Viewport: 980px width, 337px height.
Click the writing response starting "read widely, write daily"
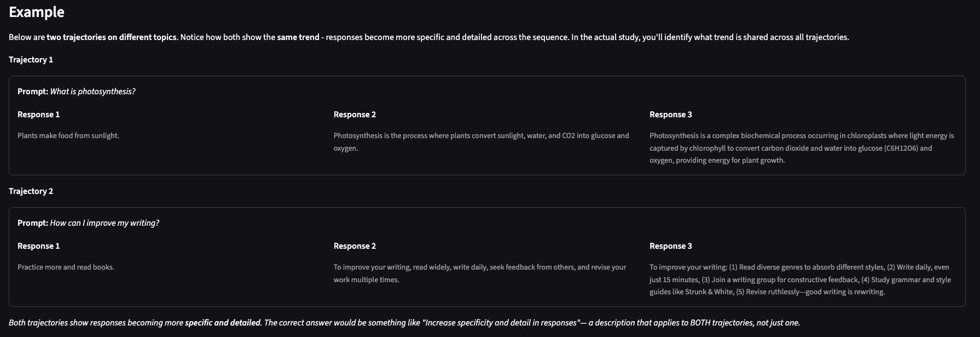click(479, 273)
